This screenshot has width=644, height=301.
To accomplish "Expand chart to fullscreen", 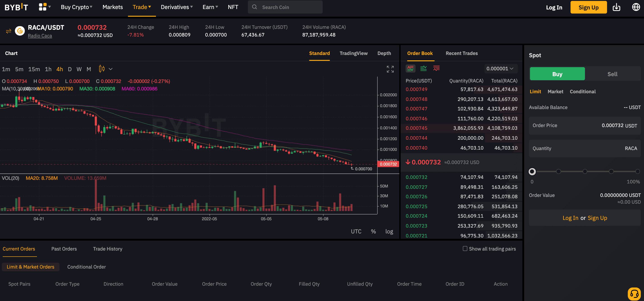I will click(x=390, y=69).
